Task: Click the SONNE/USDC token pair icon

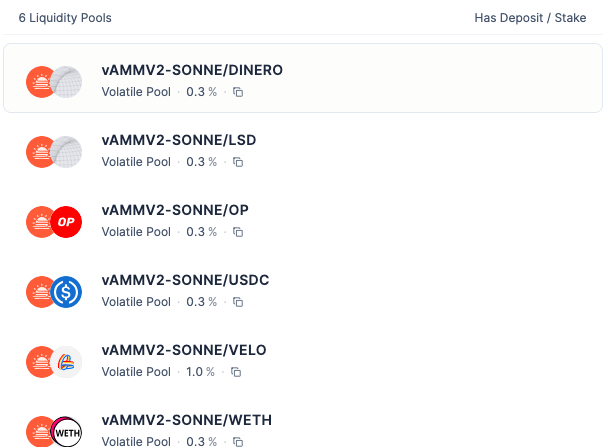Action: [x=54, y=291]
